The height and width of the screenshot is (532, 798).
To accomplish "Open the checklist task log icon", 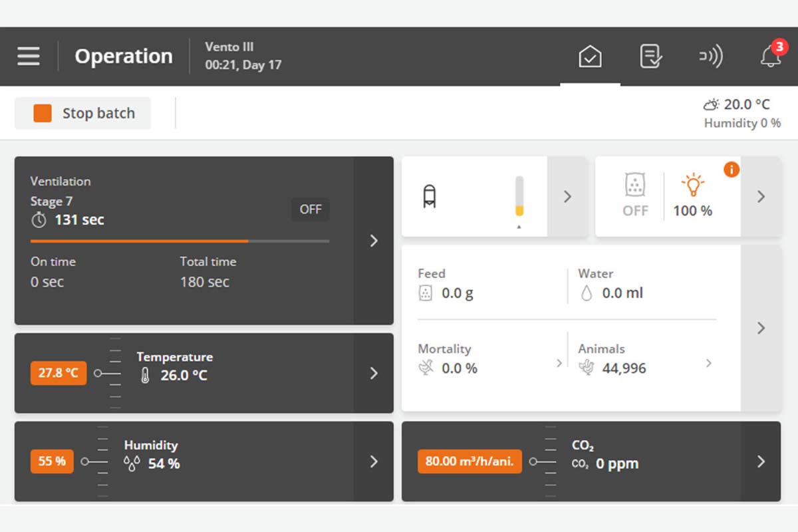I will click(x=650, y=57).
